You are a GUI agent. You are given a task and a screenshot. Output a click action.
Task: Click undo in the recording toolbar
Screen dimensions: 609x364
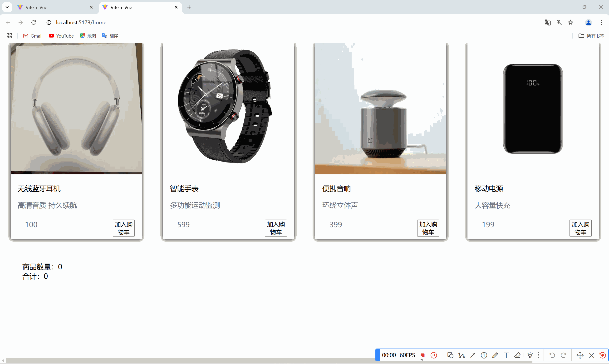(x=552, y=355)
